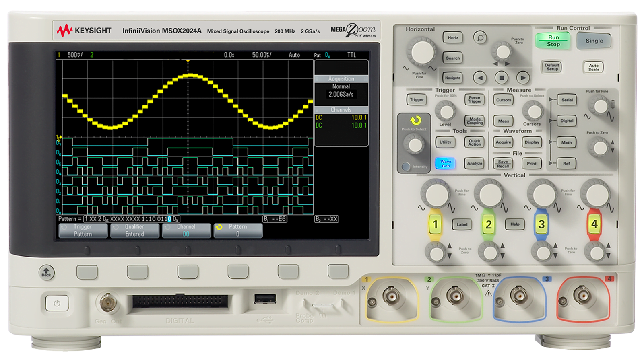The height and width of the screenshot is (362, 644).
Task: Push the Cursors selection knob
Action: (534, 111)
